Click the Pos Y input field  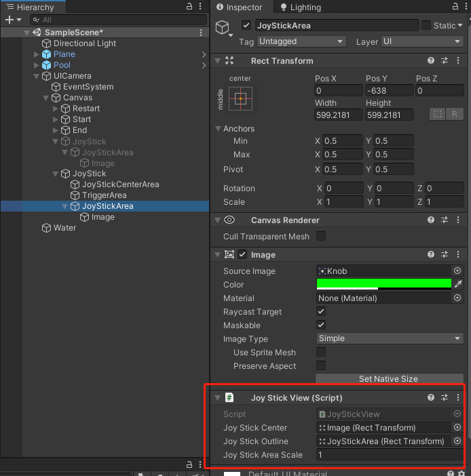coord(388,91)
